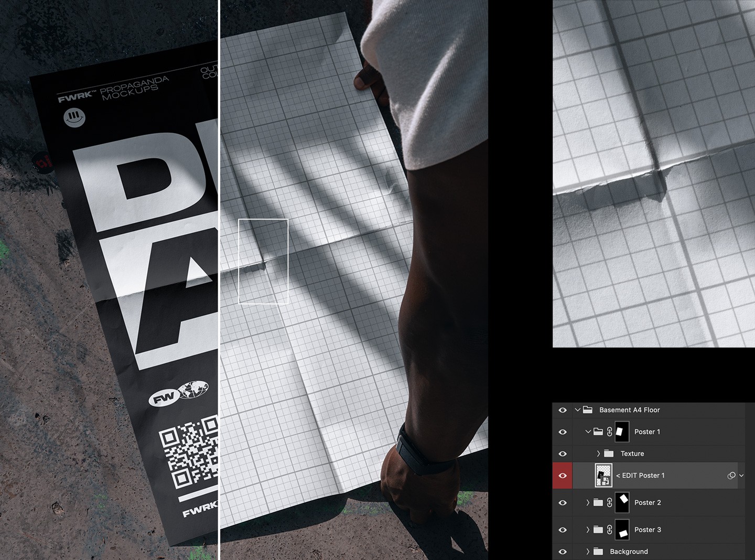Select the Poster 3 mask thumbnail
This screenshot has width=755, height=560.
tap(621, 530)
